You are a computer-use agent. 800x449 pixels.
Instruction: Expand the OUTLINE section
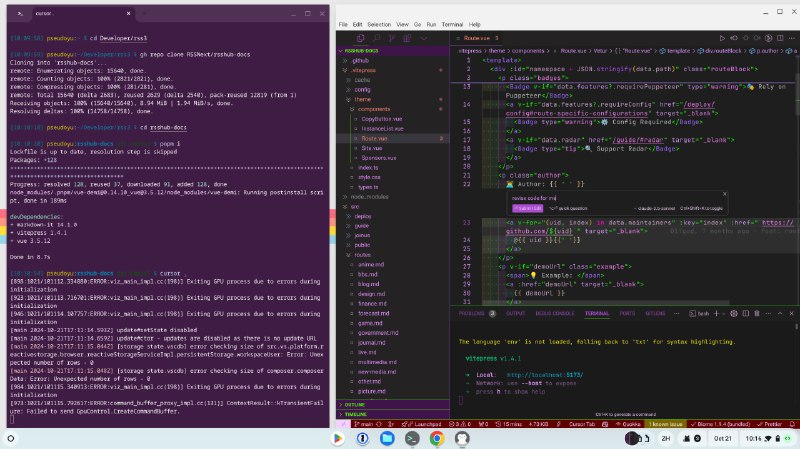tap(360, 404)
